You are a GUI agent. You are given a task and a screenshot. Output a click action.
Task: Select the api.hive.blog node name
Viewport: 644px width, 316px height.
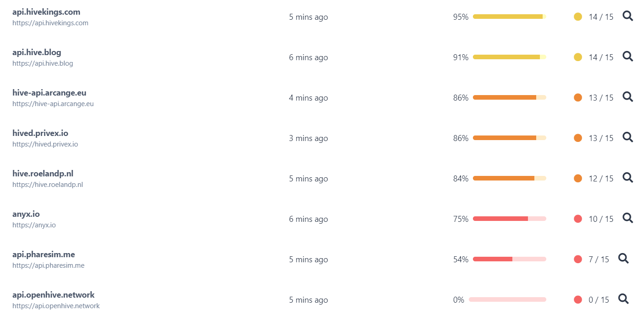coord(37,52)
